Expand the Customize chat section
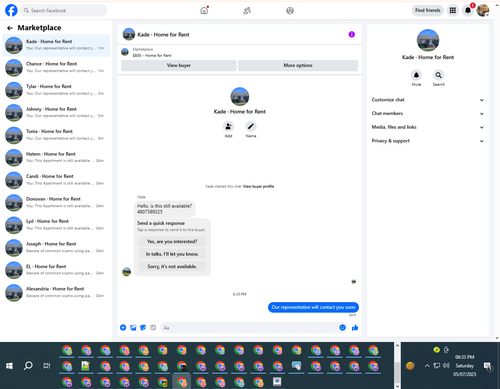 click(x=428, y=100)
